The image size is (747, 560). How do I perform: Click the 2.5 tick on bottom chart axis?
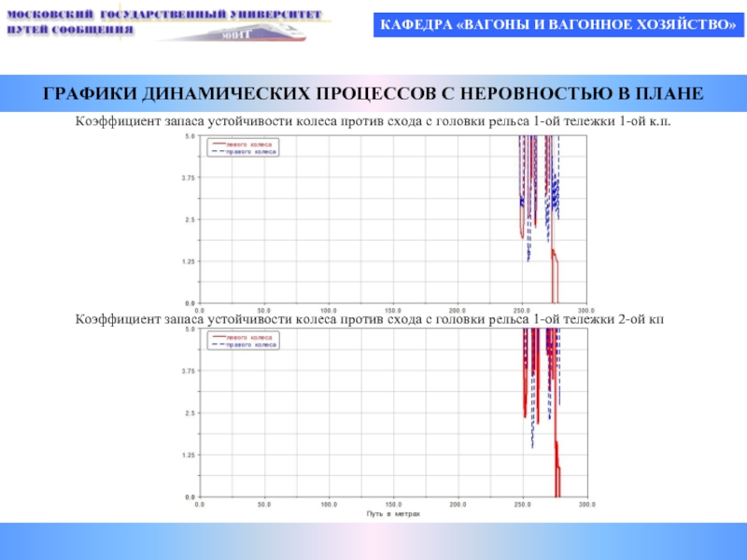(190, 413)
